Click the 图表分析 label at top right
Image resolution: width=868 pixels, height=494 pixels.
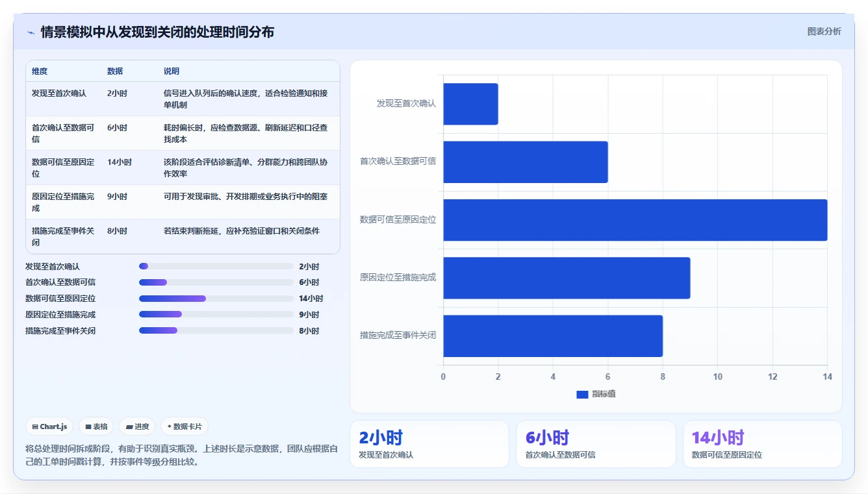824,32
